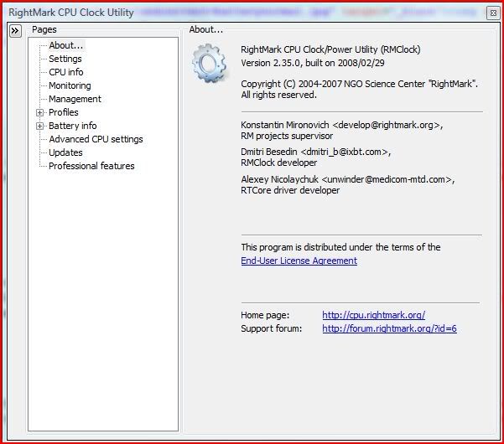Go to the Monitoring page
The image size is (504, 444).
(70, 85)
